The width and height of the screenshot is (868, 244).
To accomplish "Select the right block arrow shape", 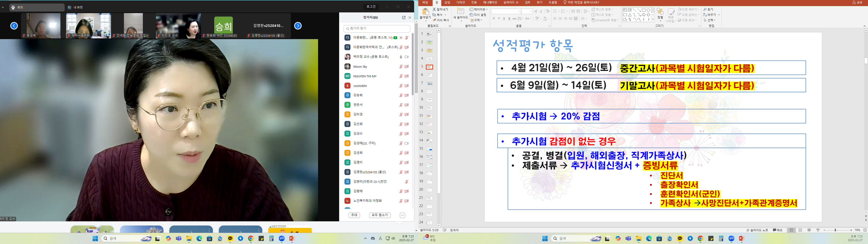I will click(x=644, y=15).
